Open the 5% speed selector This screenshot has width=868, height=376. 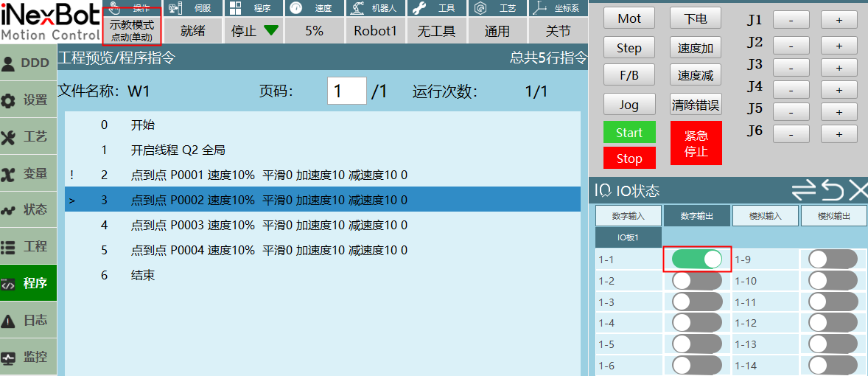315,31
